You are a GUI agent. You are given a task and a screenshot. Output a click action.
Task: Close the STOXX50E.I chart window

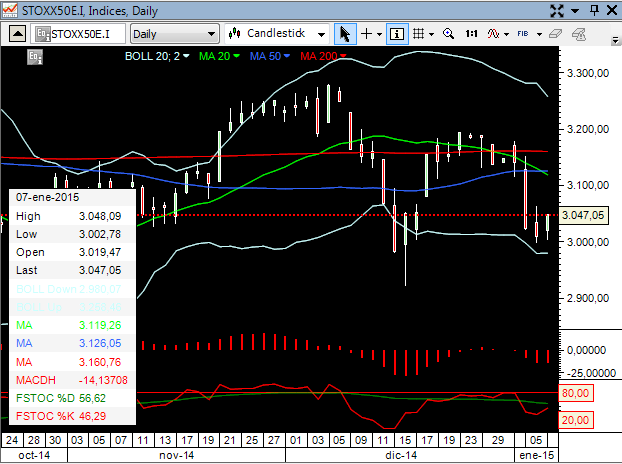[x=612, y=10]
